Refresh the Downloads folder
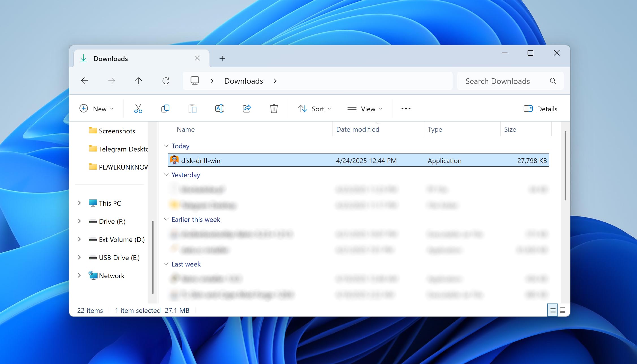The image size is (637, 364). point(166,81)
